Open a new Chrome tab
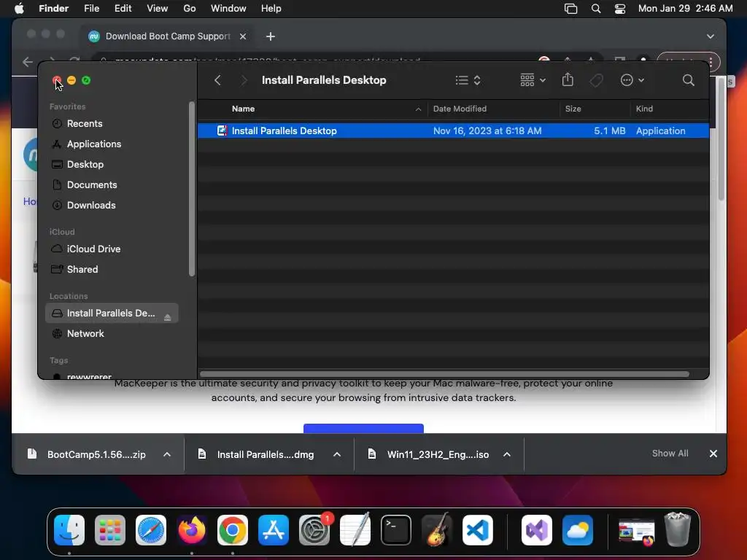747x560 pixels. (270, 36)
